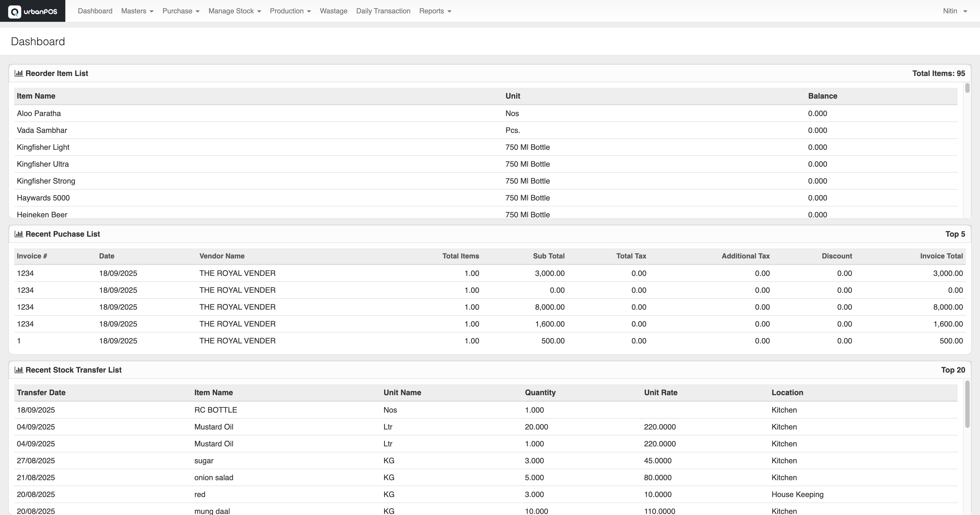
Task: Click the Total Items: 95 label
Action: (939, 74)
